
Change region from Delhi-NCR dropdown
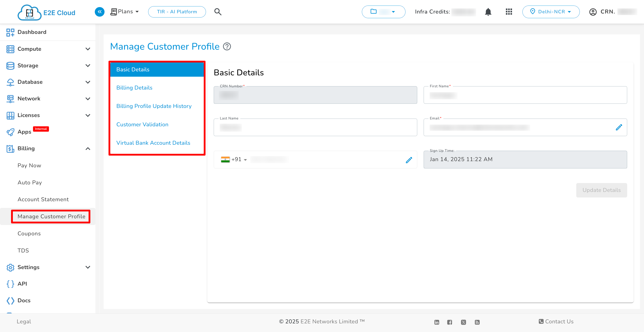551,12
